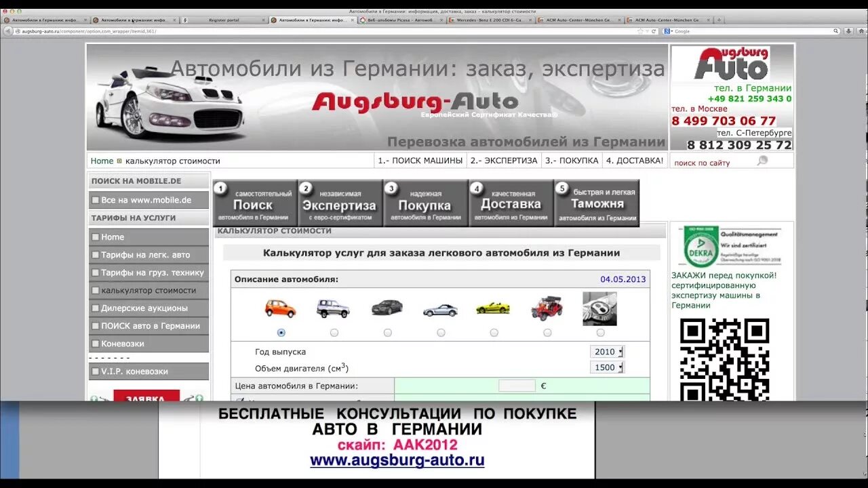Click the browser address bar URL
The image size is (868, 488).
325,31
